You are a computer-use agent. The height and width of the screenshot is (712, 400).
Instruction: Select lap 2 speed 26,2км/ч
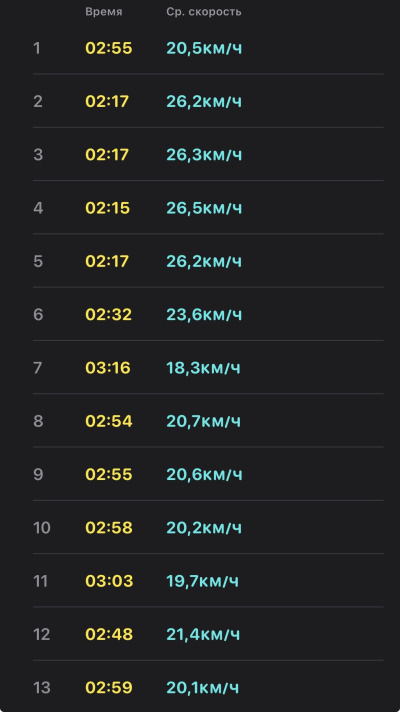[204, 101]
